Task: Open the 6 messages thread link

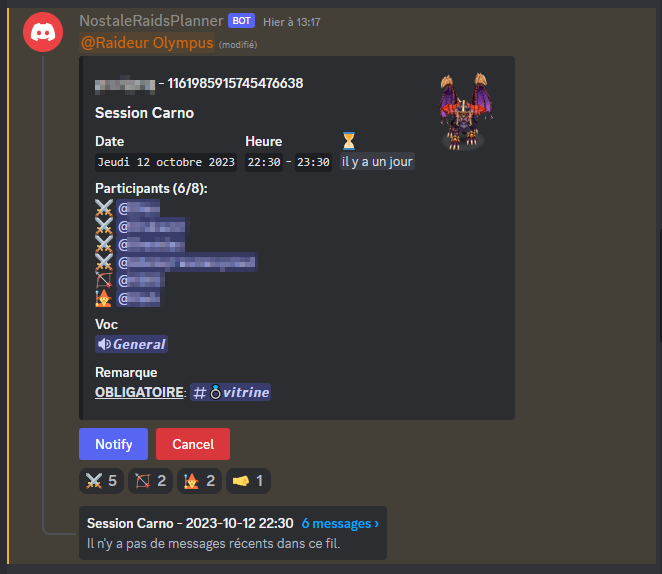Action: (x=340, y=523)
